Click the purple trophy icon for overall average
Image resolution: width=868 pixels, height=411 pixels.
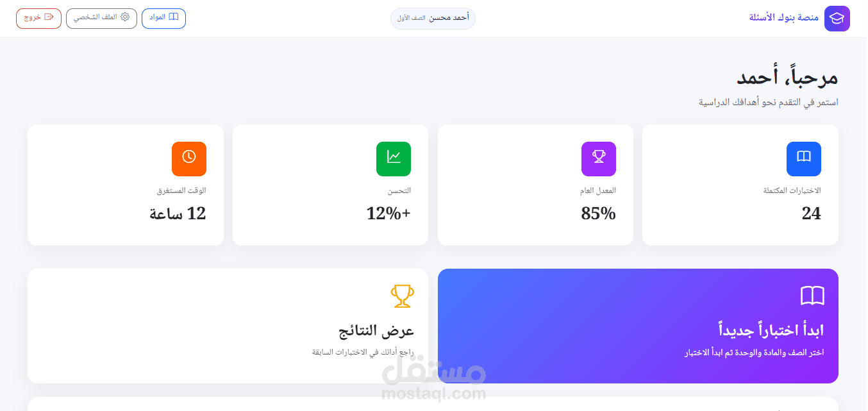(598, 158)
